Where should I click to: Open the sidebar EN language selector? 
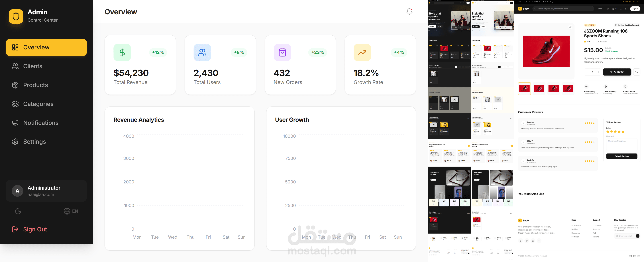pyautogui.click(x=71, y=211)
